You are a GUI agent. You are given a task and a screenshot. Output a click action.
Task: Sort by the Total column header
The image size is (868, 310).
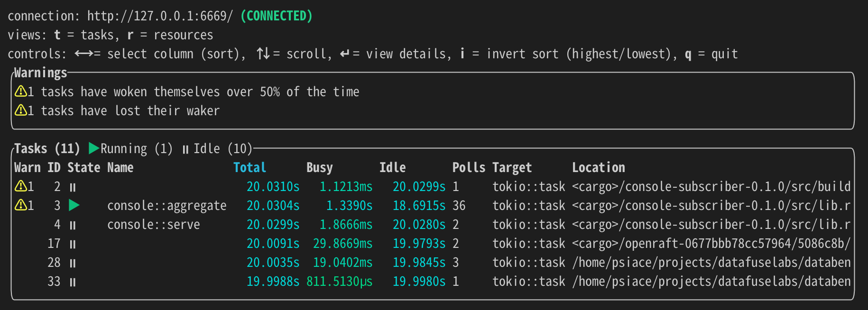[249, 167]
